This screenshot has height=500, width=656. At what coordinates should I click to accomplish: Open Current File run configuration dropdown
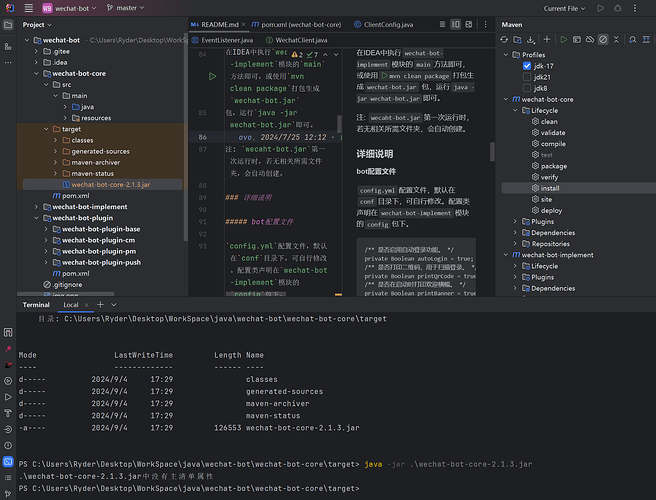[x=564, y=8]
